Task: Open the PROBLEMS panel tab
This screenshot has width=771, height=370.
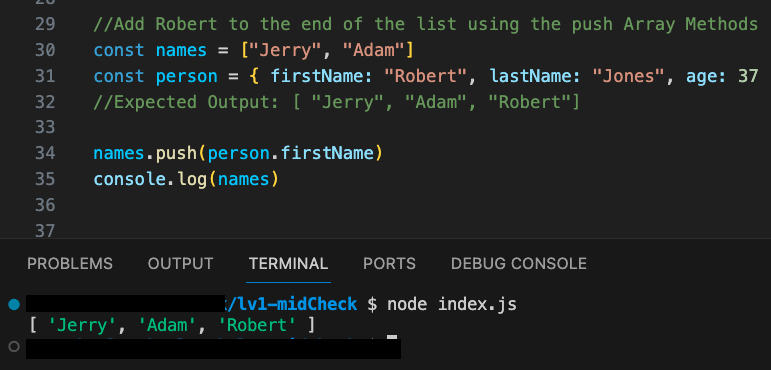Action: tap(70, 264)
